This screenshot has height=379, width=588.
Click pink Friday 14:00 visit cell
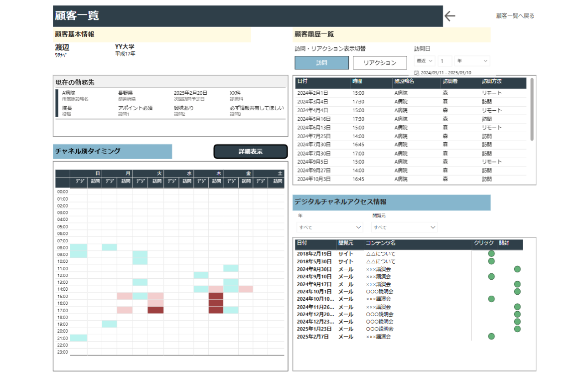246,289
